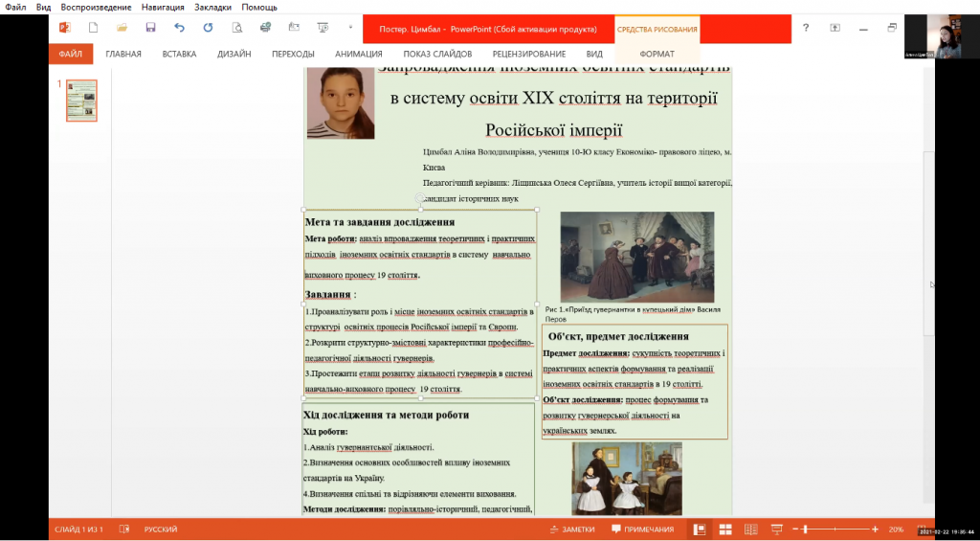Open a file with the folder icon
980x541 pixels.
coord(122,28)
